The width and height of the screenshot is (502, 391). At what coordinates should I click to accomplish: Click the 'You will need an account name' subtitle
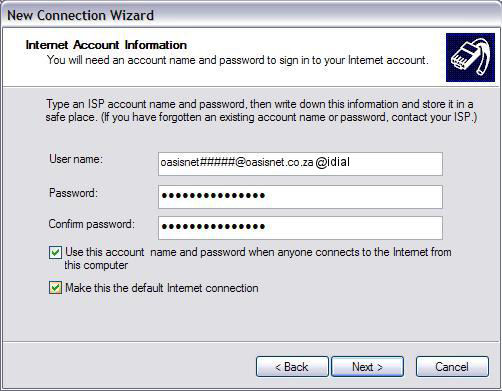pyautogui.click(x=238, y=60)
